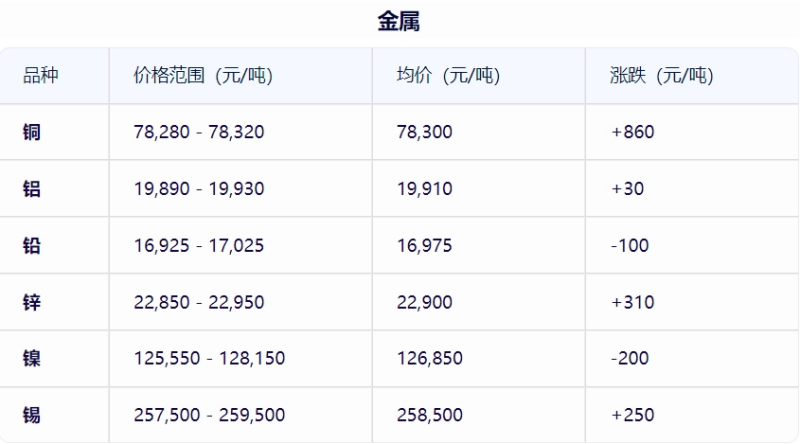The height and width of the screenshot is (444, 800).
Task: Select the 锌 row label
Action: coord(32,302)
